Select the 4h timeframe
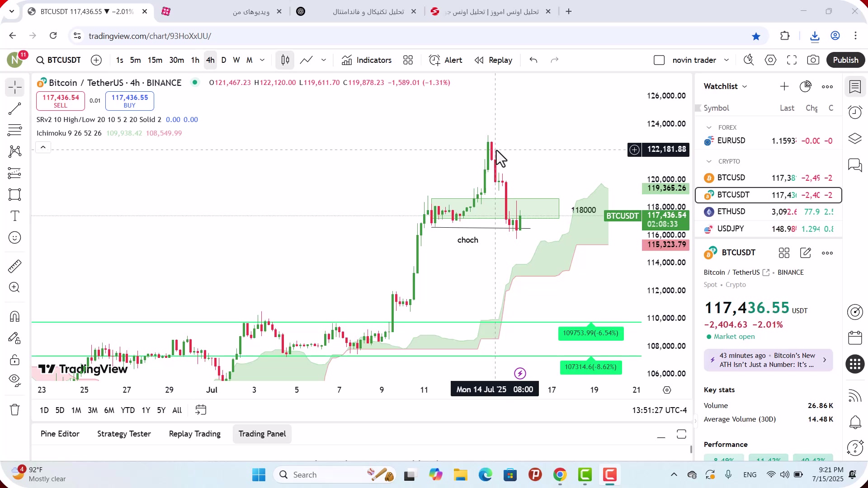 [x=210, y=60]
